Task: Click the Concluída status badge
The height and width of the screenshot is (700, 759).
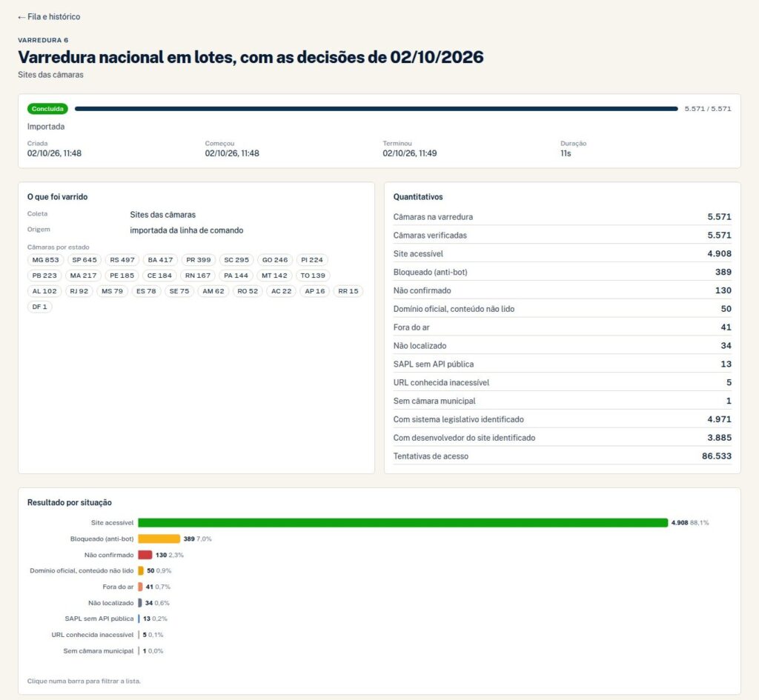Action: [x=47, y=109]
